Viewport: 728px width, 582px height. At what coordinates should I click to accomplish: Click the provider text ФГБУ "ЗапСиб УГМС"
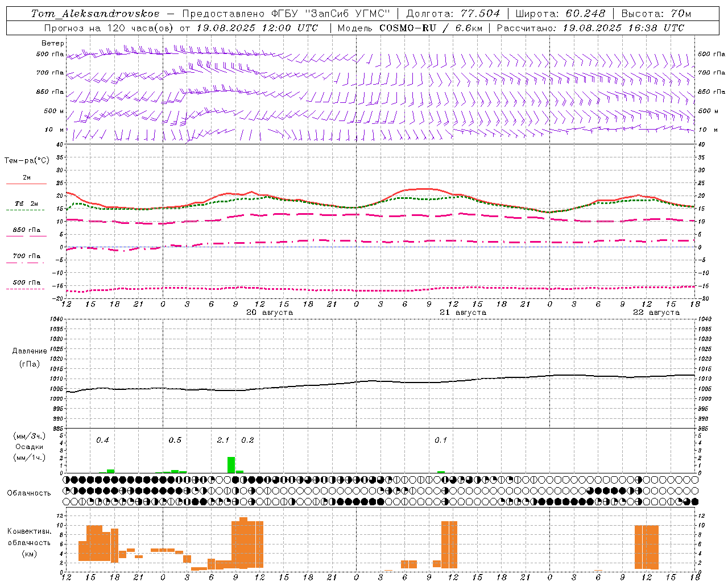[x=331, y=14]
